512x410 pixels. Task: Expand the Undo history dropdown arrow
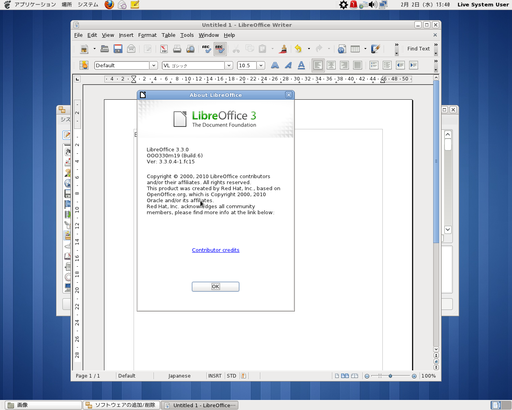[x=309, y=49]
